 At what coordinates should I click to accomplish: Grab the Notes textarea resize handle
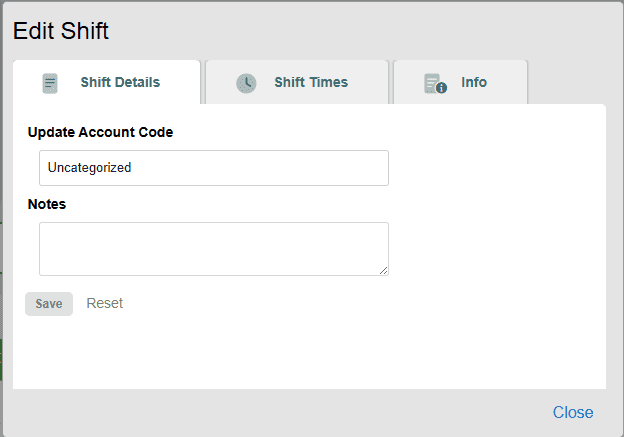[x=383, y=270]
